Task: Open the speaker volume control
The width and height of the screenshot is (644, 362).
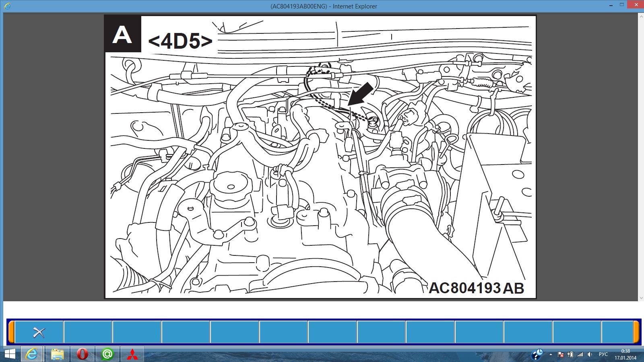Action: [590, 354]
